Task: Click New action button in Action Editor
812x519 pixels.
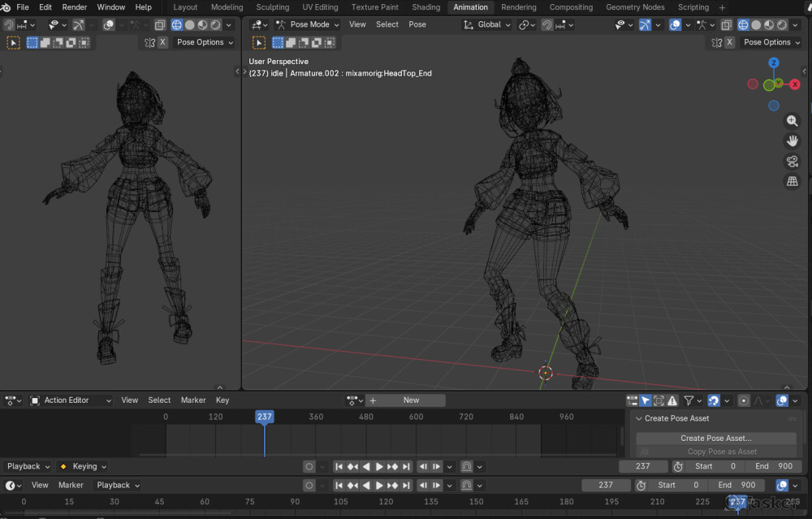Action: coord(411,400)
